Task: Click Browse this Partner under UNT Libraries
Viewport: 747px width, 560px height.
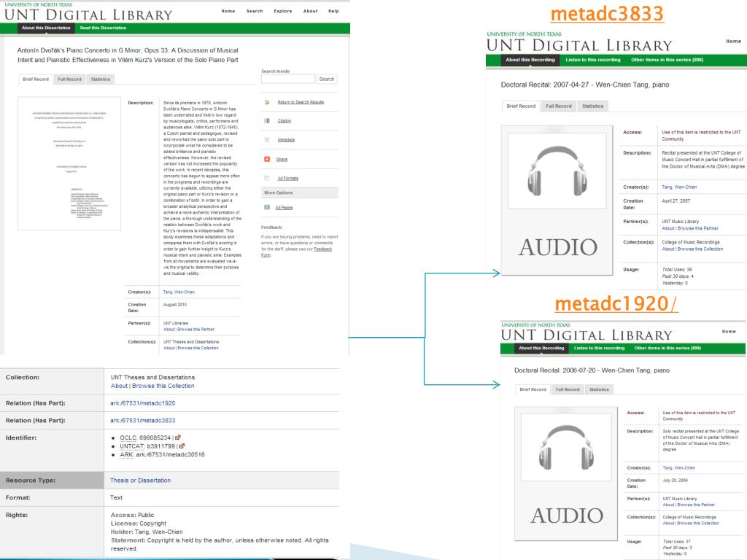Action: coord(196,330)
